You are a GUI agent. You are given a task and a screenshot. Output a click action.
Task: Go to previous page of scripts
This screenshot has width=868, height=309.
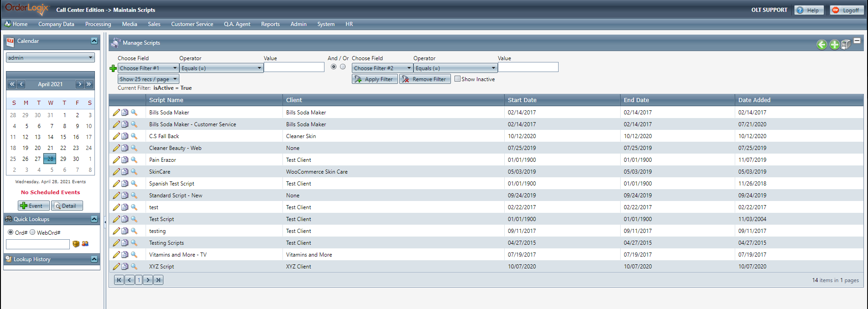pos(130,280)
